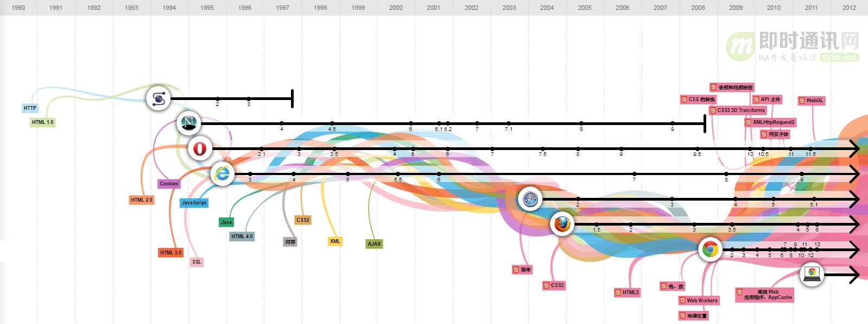Open the API 文件 label
Image resolution: width=868 pixels, height=324 pixels.
pos(766,99)
